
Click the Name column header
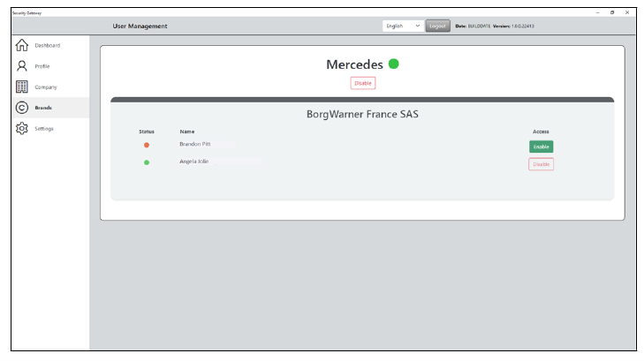pyautogui.click(x=187, y=132)
